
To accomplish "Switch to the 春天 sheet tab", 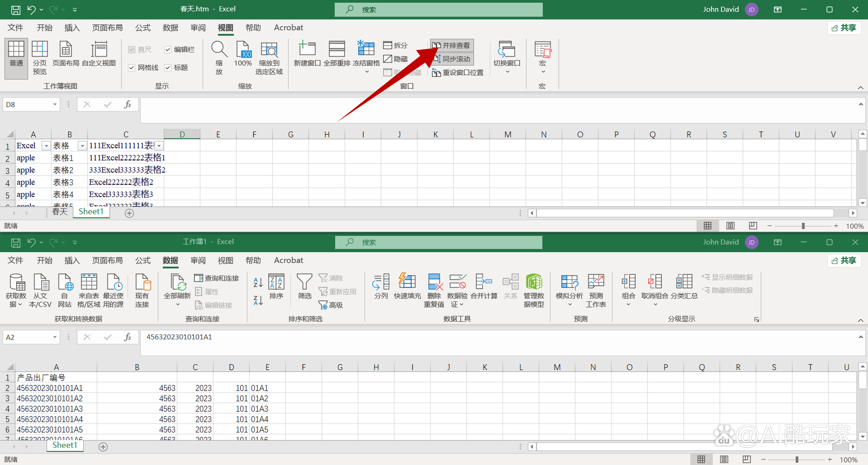I will click(60, 212).
